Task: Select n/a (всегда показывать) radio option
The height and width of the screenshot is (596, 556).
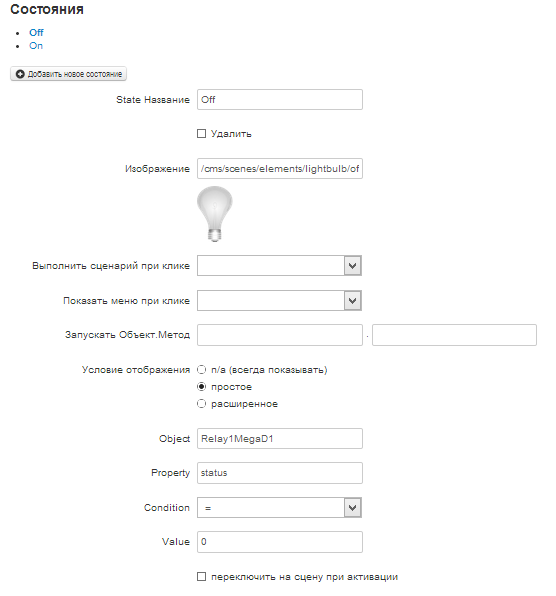Action: pyautogui.click(x=201, y=369)
